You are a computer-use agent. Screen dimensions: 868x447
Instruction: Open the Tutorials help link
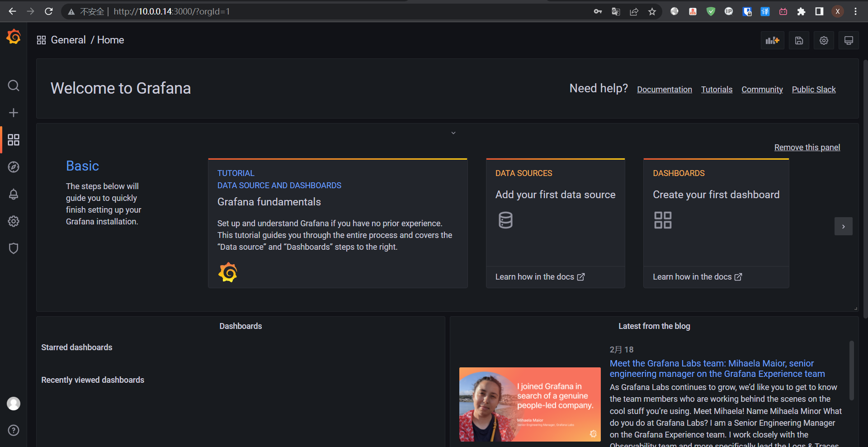tap(717, 90)
